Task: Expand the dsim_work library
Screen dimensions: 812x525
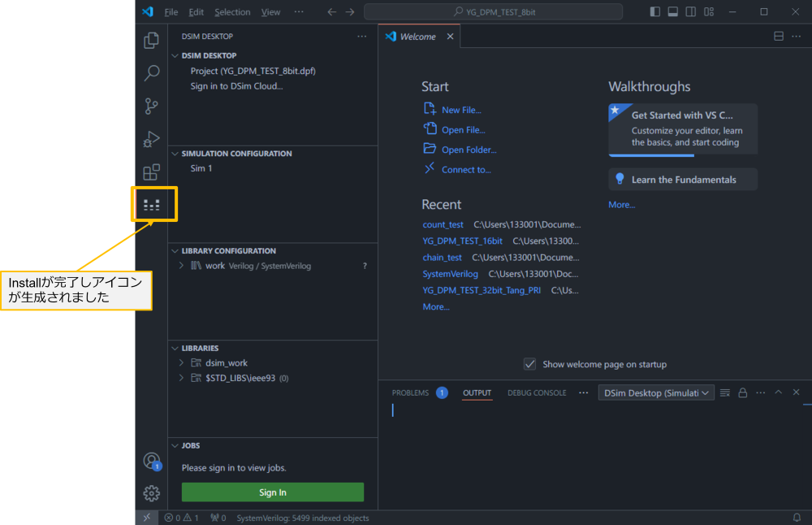Action: pyautogui.click(x=181, y=362)
